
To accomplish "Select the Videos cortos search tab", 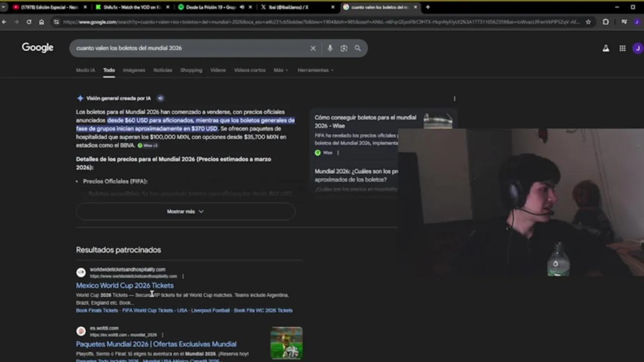I will (250, 70).
